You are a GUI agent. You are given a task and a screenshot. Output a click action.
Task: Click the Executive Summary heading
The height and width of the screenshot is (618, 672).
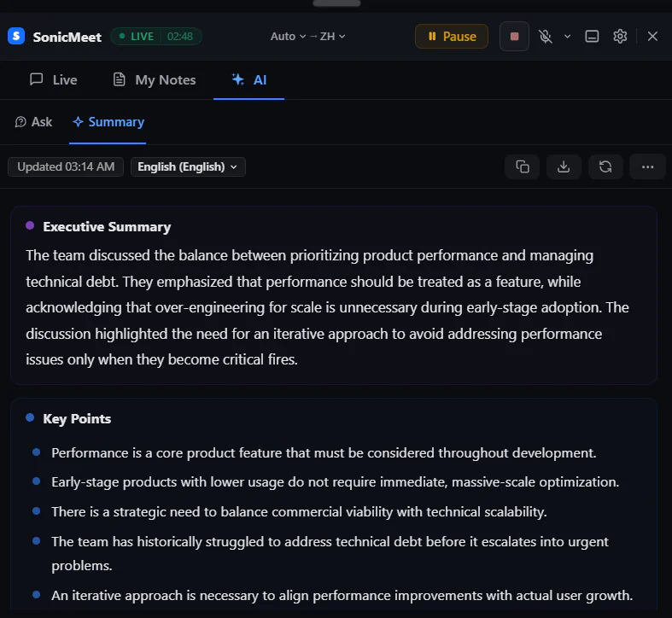click(x=107, y=227)
